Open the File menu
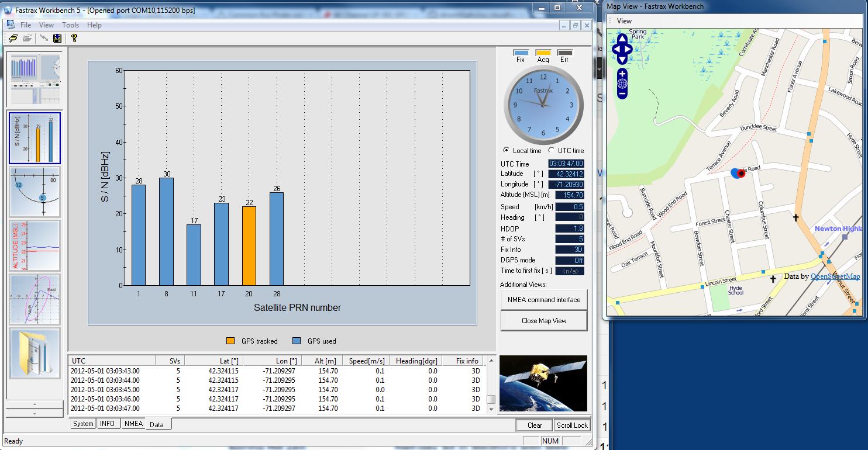 pos(26,25)
